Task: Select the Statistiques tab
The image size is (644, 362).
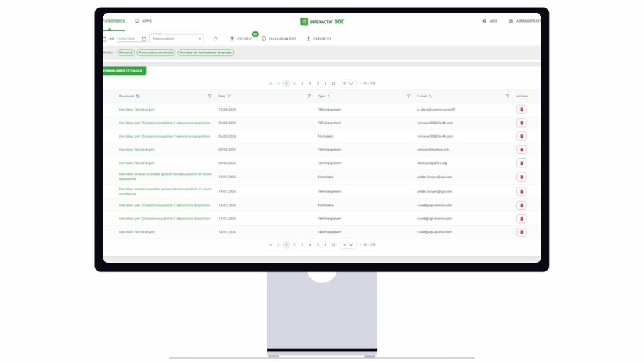Action: [x=113, y=21]
